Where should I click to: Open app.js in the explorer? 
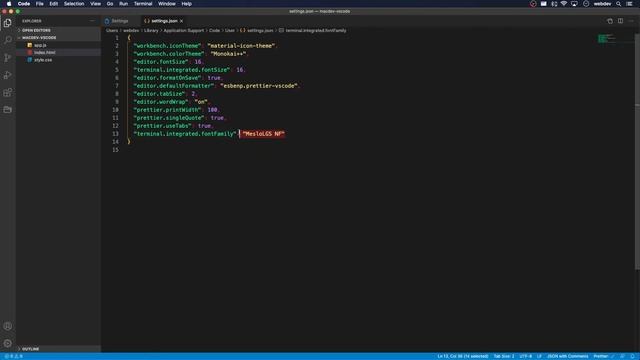pyautogui.click(x=40, y=45)
